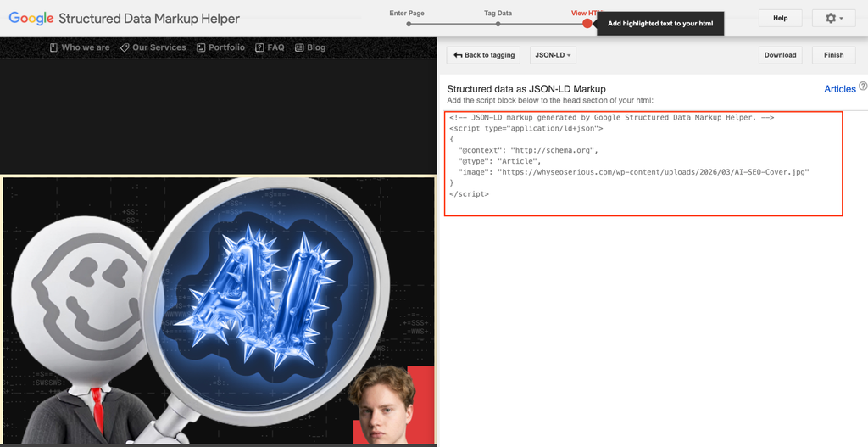Click the Add highlighted text tooltip
Viewport: 868px width, 447px height.
pyautogui.click(x=660, y=24)
